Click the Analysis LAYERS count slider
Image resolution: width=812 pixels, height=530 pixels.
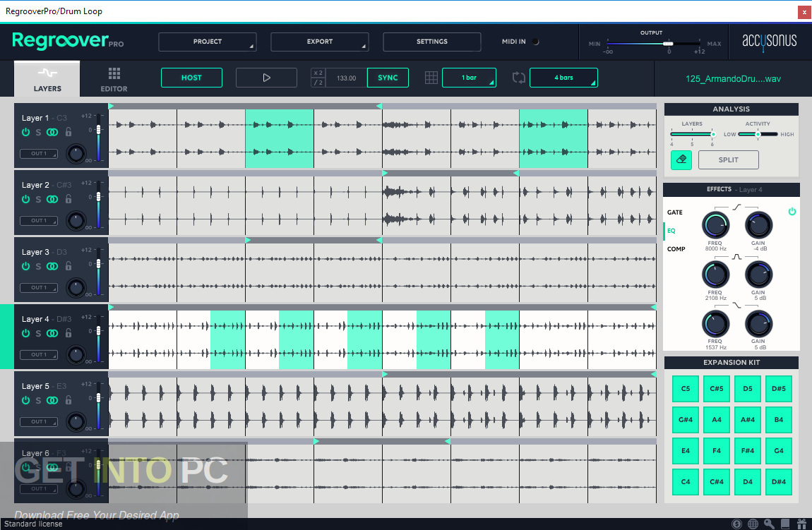[x=693, y=134]
